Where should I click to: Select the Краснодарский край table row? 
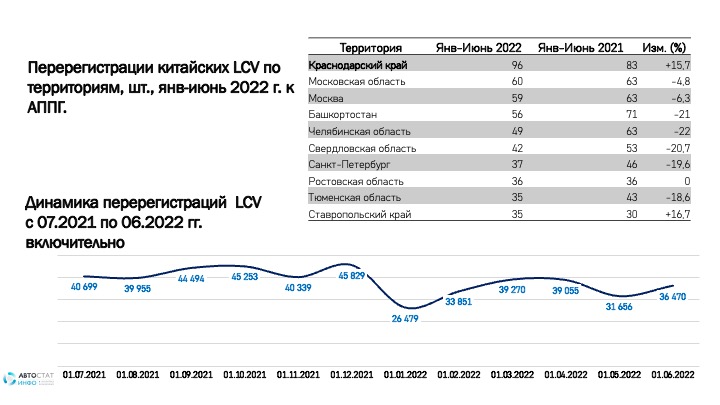pyautogui.click(x=499, y=64)
